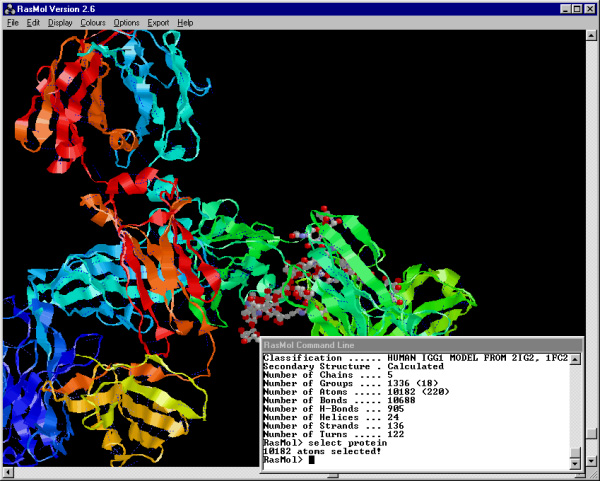Open the File menu
This screenshot has width=600, height=481.
13,22
